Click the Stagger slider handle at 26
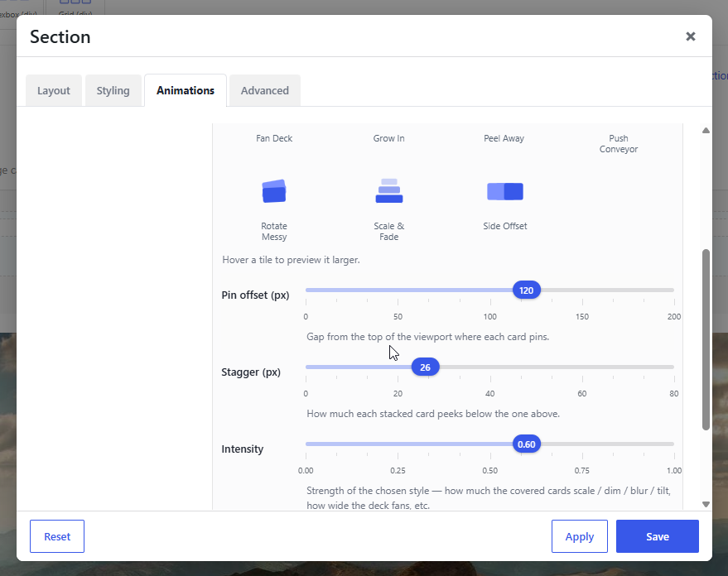The width and height of the screenshot is (728, 576). [425, 367]
